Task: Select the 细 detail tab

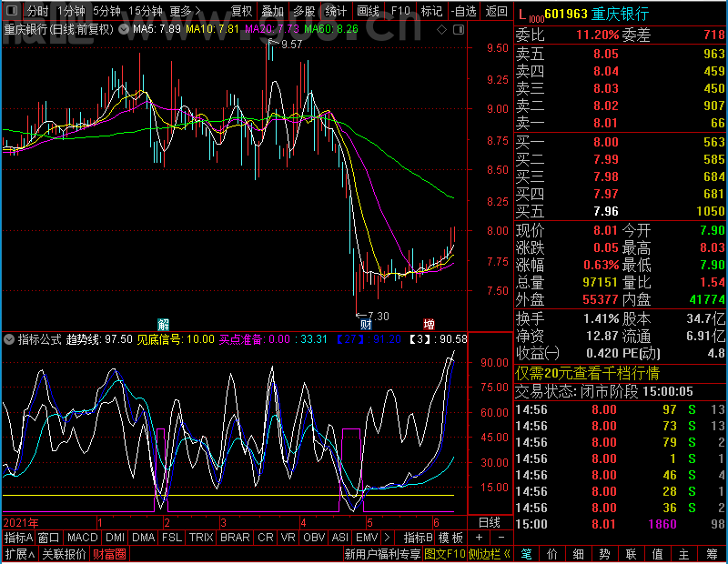Action: [x=578, y=554]
